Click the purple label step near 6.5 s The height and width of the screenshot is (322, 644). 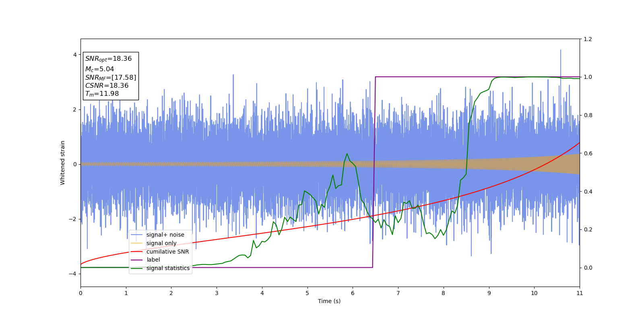(374, 172)
